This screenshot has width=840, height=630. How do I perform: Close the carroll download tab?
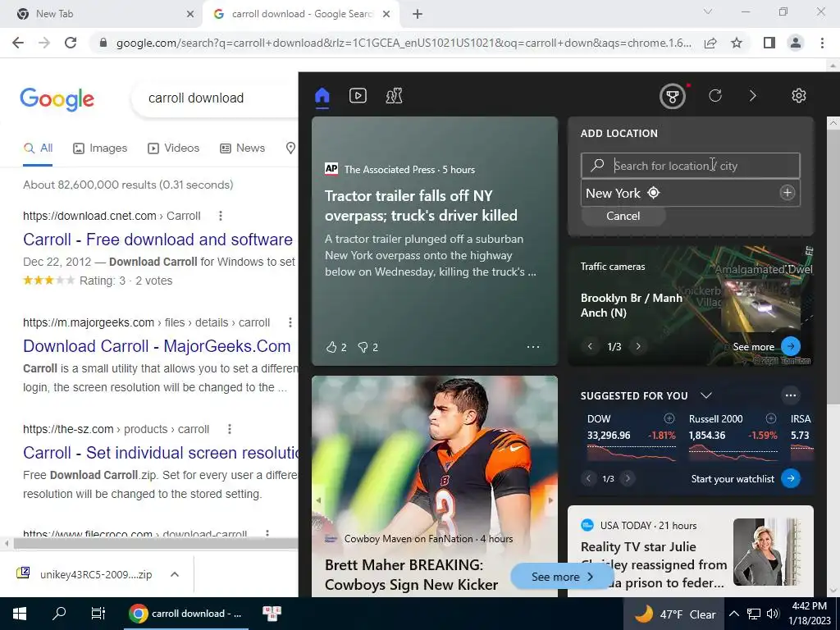386,14
